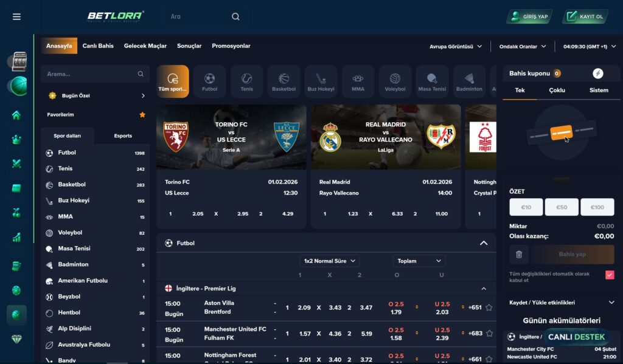Select MMA sport filter icon

(358, 82)
